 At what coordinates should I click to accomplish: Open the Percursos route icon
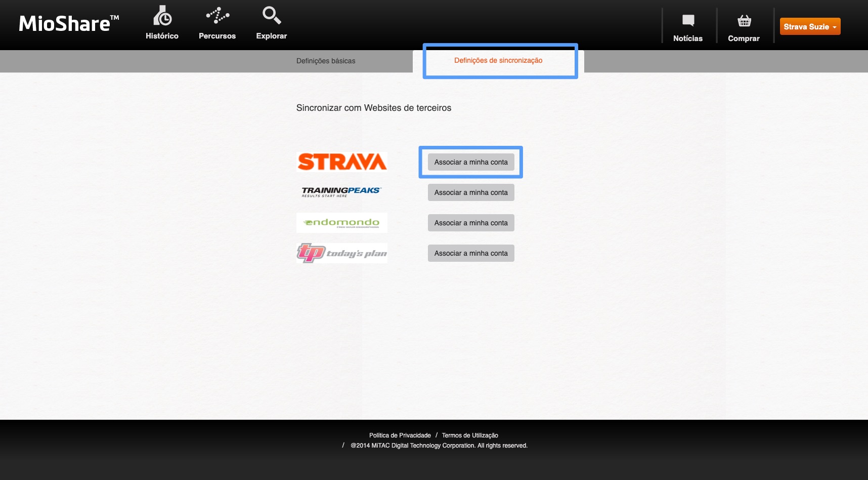pyautogui.click(x=218, y=15)
